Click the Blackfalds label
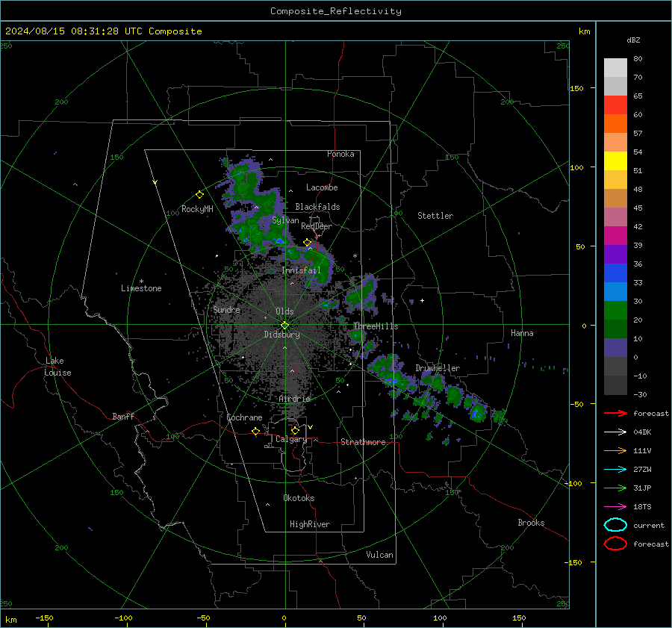This screenshot has width=672, height=628. [317, 207]
